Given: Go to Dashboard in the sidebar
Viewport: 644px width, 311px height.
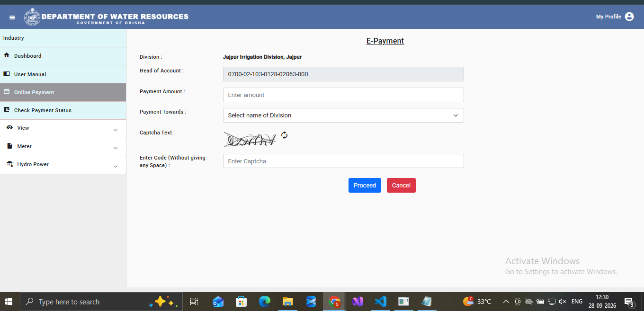Looking at the screenshot, I should click(63, 56).
